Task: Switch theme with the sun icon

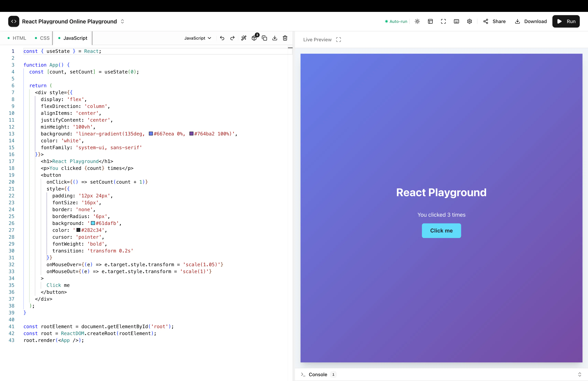Action: point(417,22)
